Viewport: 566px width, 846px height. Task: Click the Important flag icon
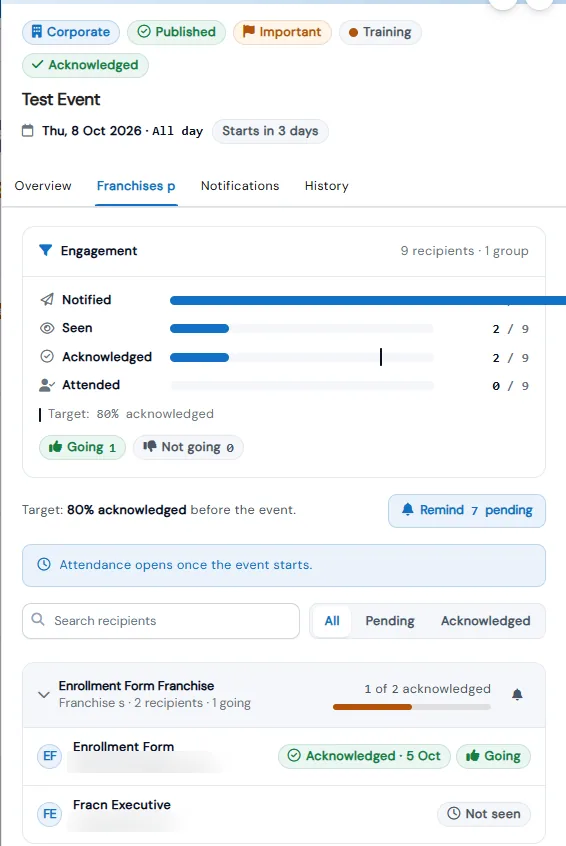pos(248,31)
